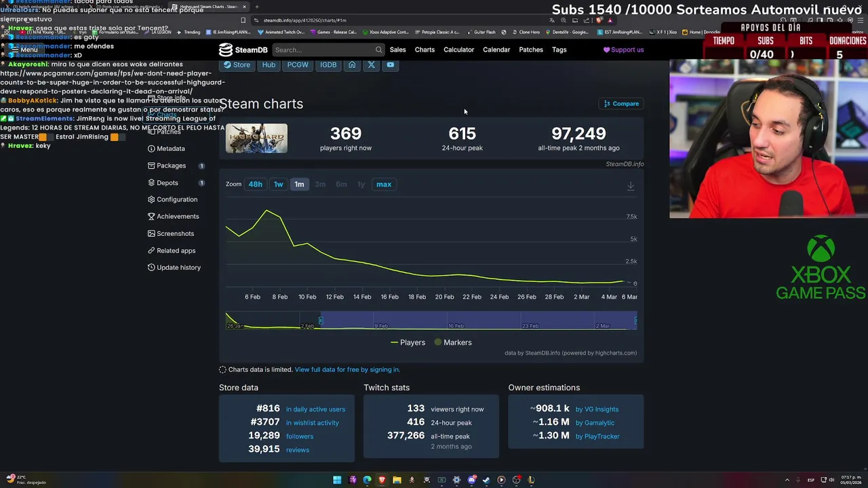Click the Support us link
The image size is (868, 488).
tap(623, 49)
